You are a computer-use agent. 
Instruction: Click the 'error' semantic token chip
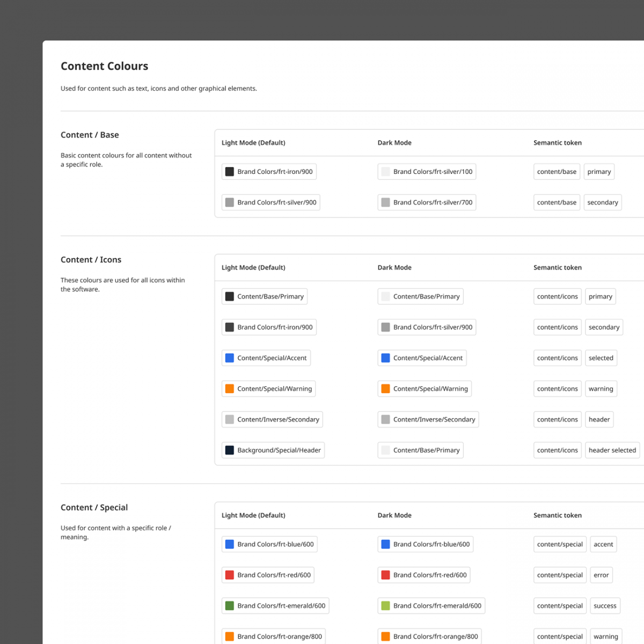601,575
